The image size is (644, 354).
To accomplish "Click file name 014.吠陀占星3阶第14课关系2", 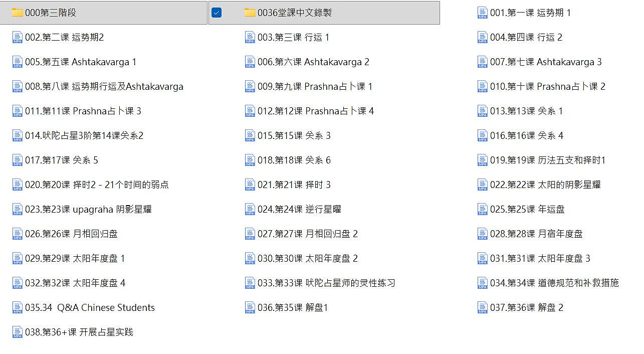I will [84, 135].
